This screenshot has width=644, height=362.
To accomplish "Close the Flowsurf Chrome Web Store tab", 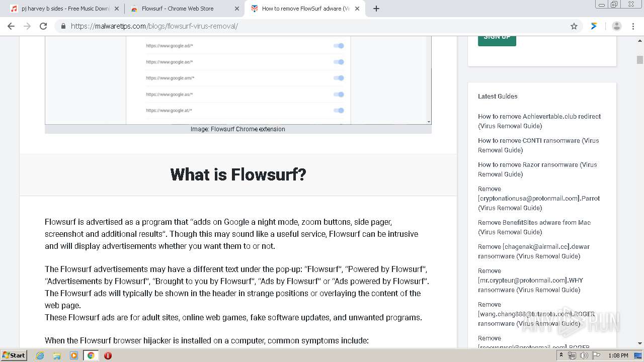I will click(x=236, y=9).
